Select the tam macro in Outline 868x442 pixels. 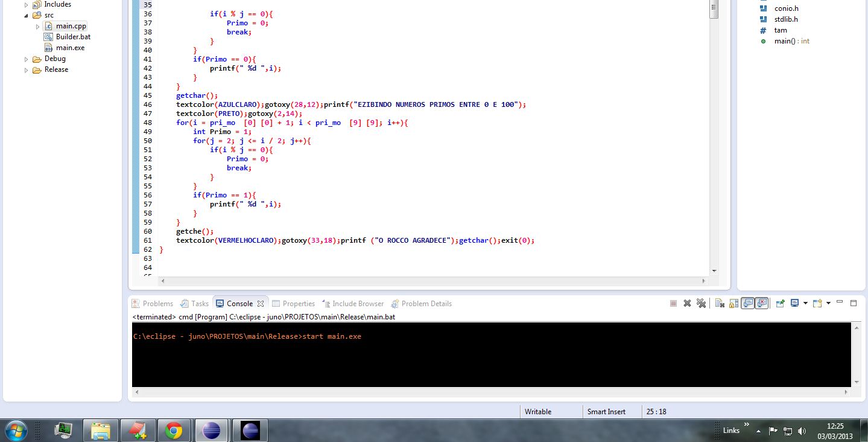tap(781, 30)
